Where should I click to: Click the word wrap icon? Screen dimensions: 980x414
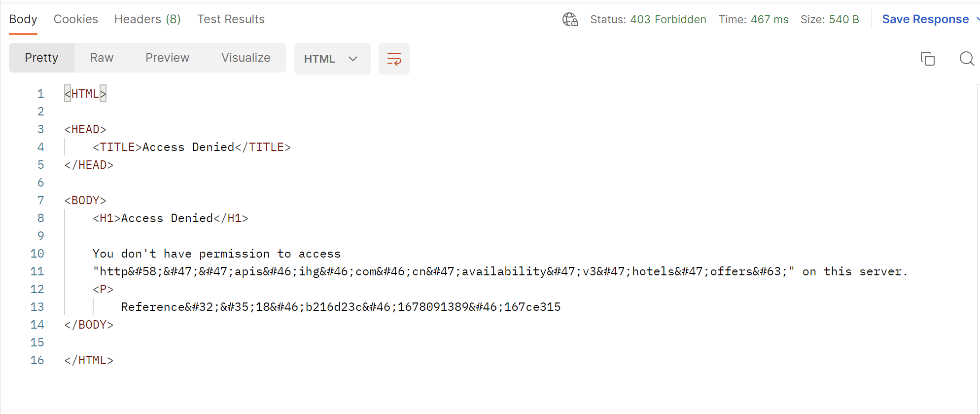tap(394, 59)
